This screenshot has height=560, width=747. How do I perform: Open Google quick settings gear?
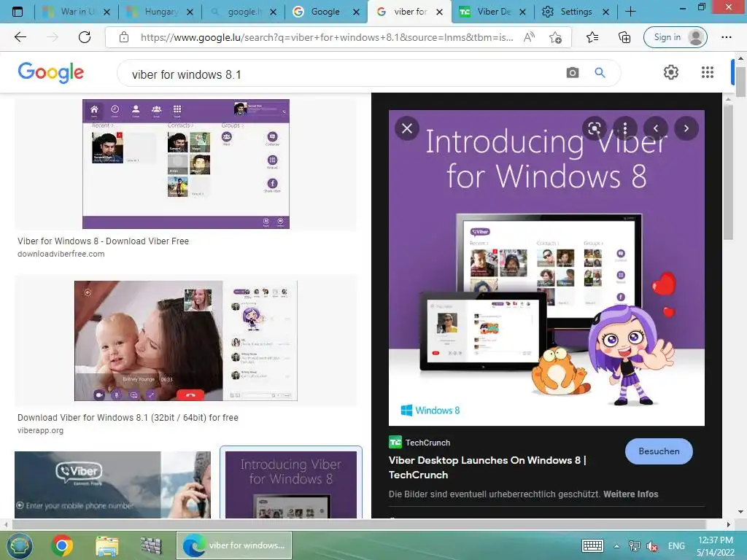click(671, 72)
